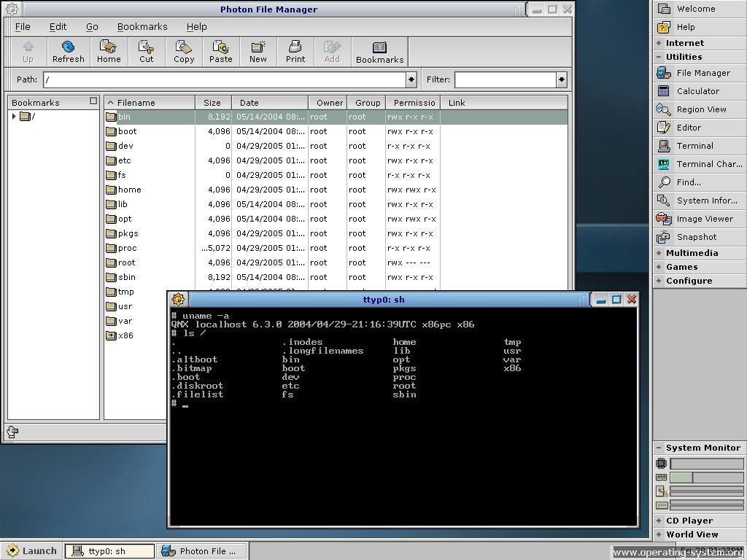Expand the CD Player group
Viewport: 747px width, 560px height.
click(659, 521)
